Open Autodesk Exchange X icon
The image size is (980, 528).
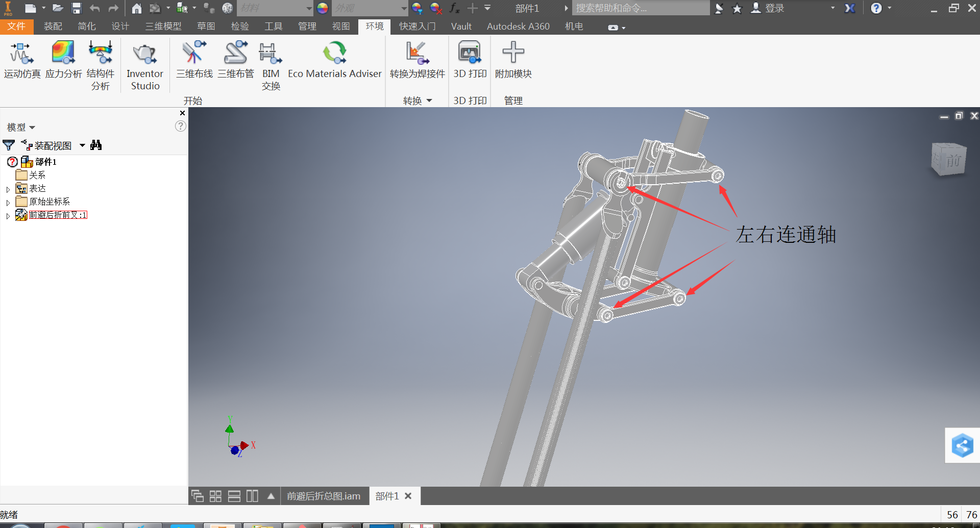pyautogui.click(x=850, y=8)
